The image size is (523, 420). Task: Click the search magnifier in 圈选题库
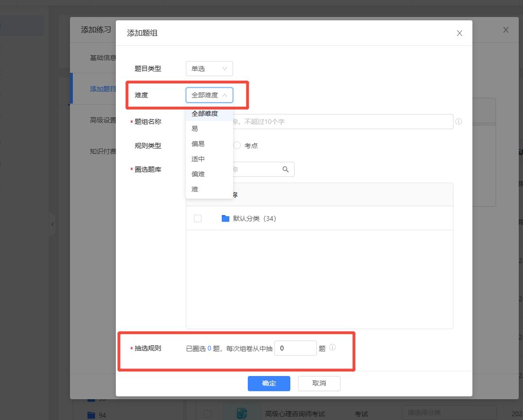(x=285, y=169)
